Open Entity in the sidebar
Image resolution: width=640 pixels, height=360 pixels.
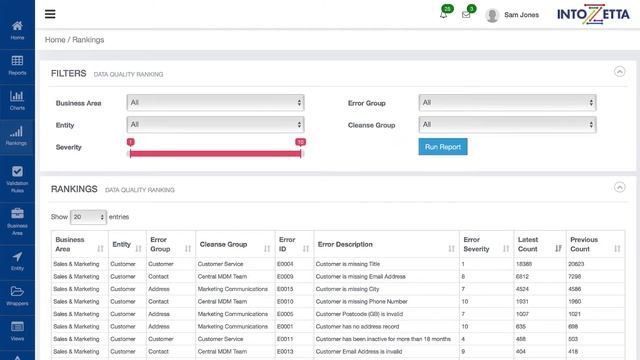(x=17, y=262)
